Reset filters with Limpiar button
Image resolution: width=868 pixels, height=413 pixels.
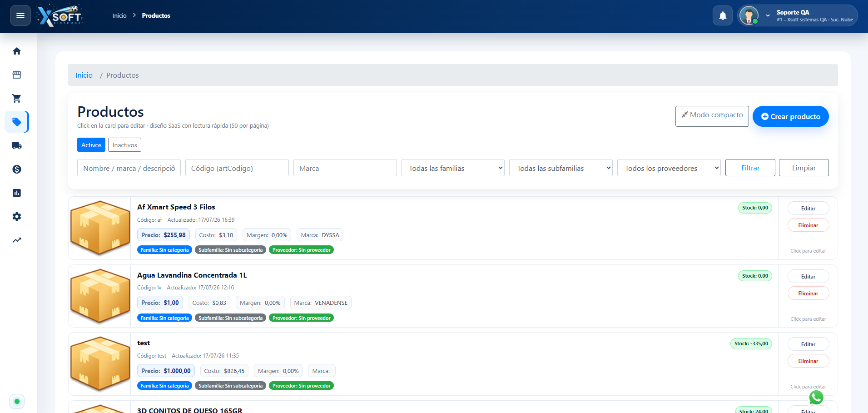coord(804,168)
